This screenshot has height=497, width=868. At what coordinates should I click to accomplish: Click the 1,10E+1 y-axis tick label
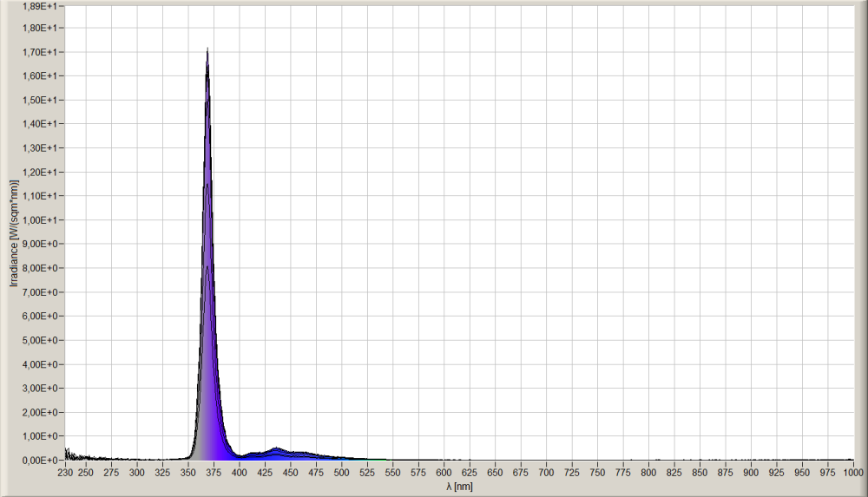40,196
